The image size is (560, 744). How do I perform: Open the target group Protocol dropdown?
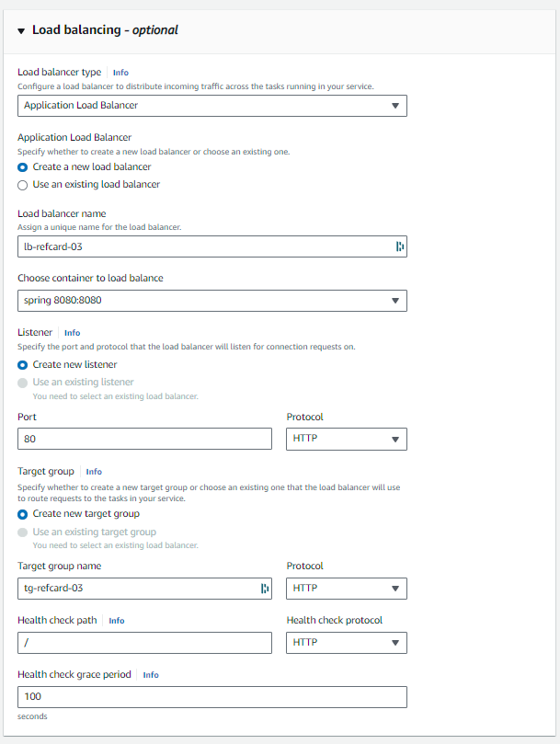click(x=346, y=589)
